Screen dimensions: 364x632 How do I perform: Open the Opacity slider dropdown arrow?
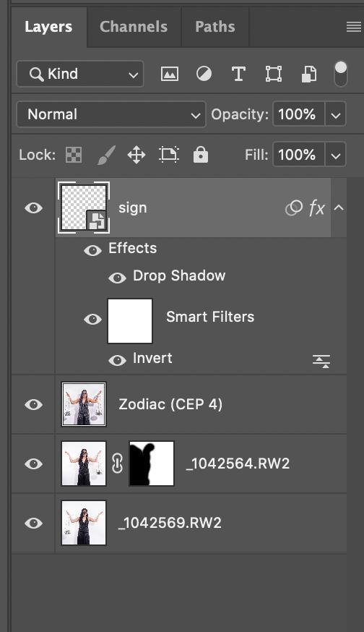click(x=335, y=115)
